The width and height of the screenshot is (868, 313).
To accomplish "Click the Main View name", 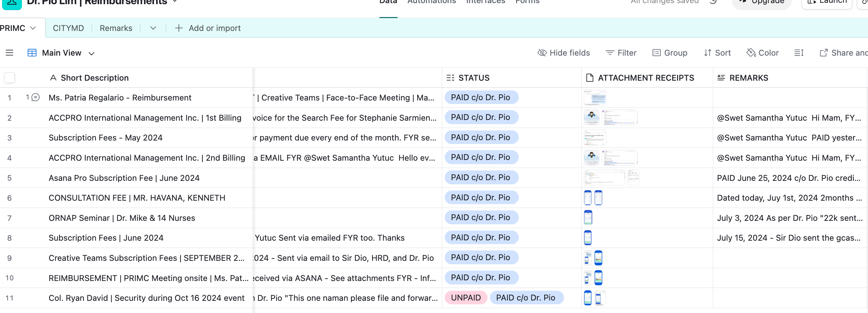I will [62, 53].
